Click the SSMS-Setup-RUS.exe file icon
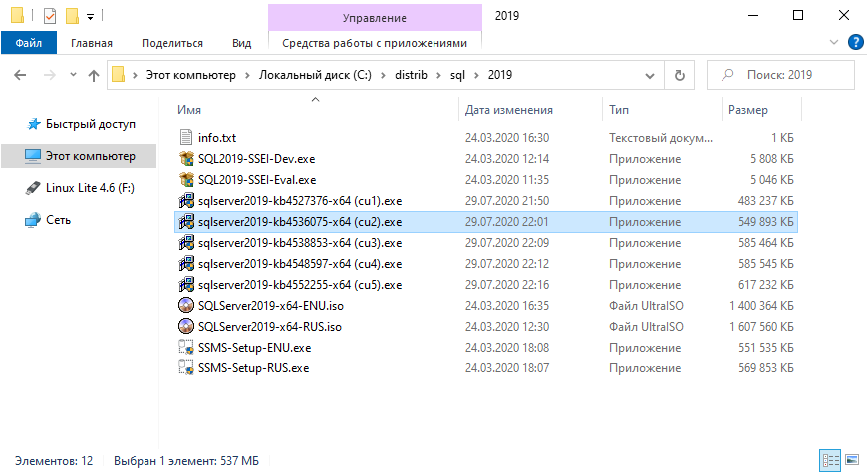 coord(186,368)
